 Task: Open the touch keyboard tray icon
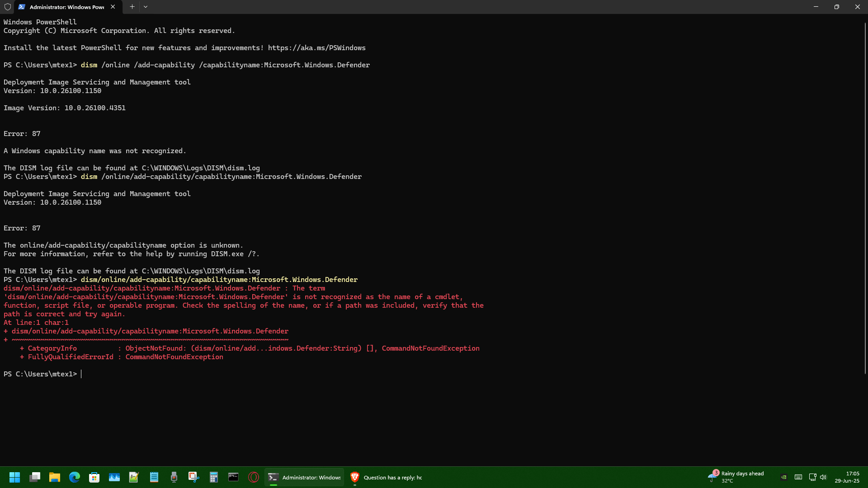coord(798,477)
